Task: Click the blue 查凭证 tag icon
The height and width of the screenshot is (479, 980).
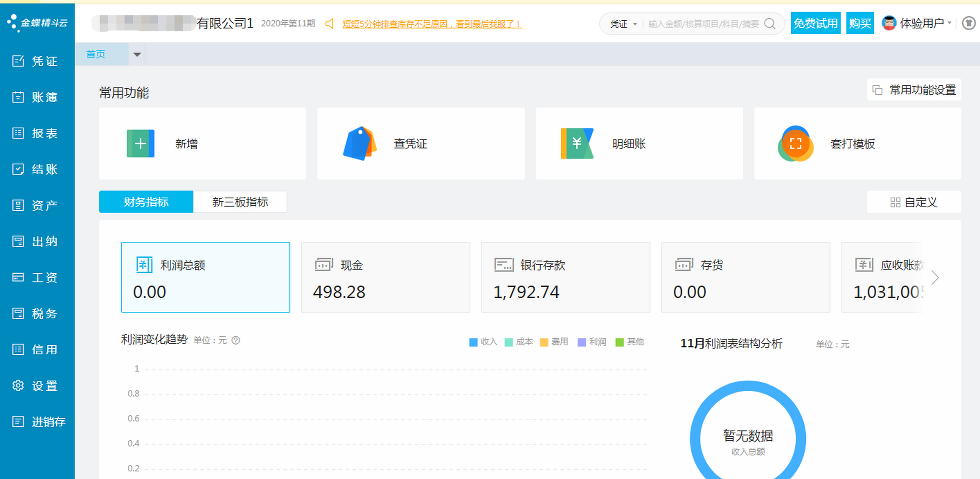Action: point(360,144)
